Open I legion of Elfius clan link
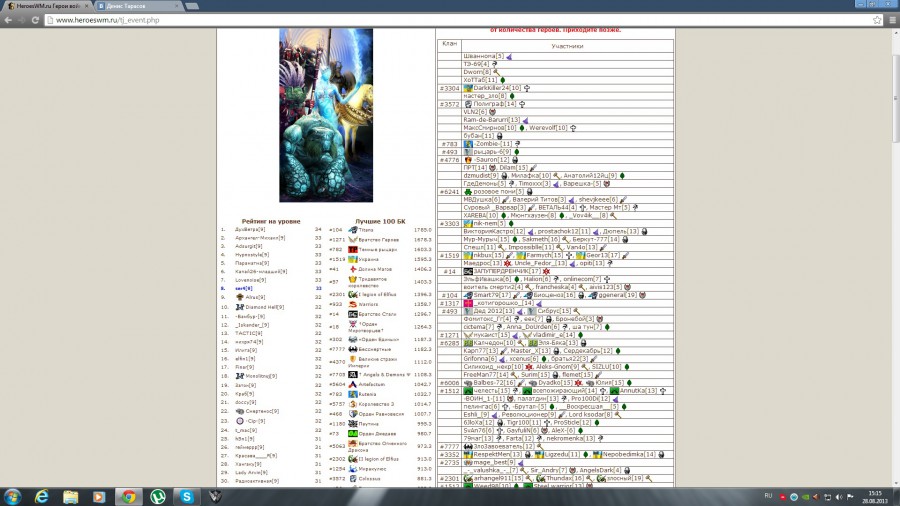Viewport: 900px width, 506px height. (x=377, y=294)
